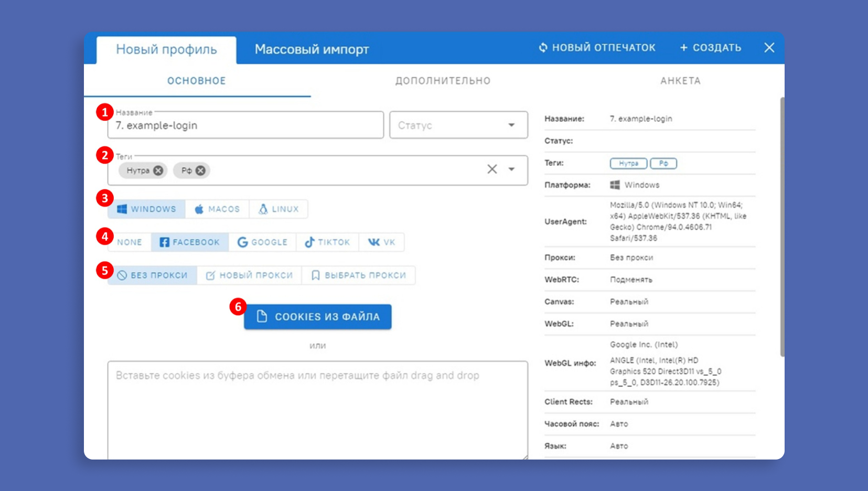Click the Язык value Авто
This screenshot has width=868, height=491.
[x=619, y=446]
